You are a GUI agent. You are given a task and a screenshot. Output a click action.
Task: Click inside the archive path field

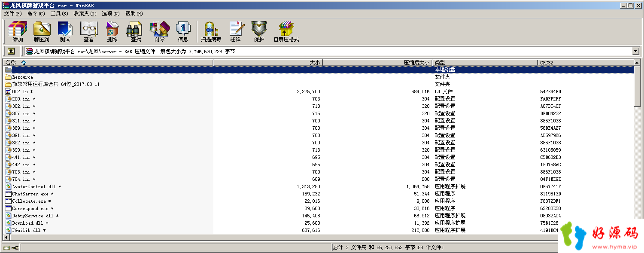pyautogui.click(x=328, y=51)
